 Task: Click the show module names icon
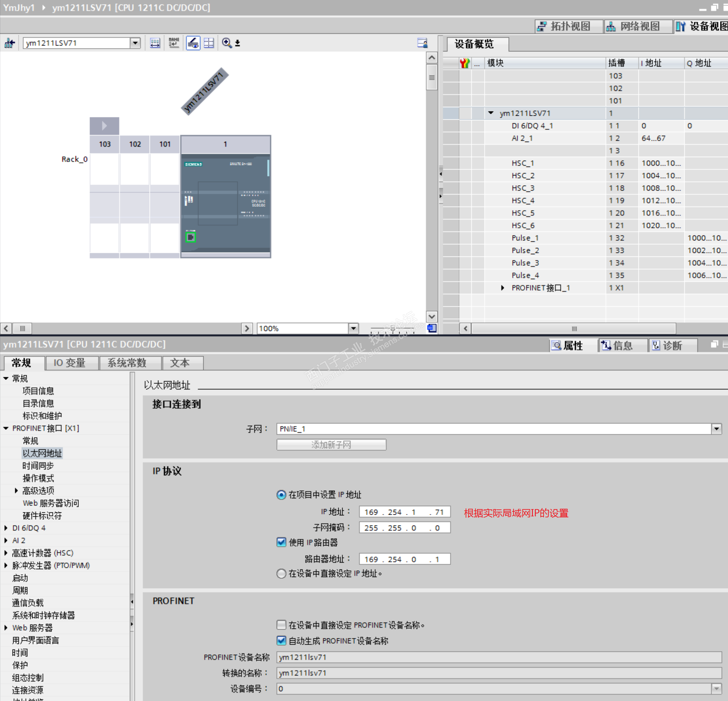click(174, 43)
